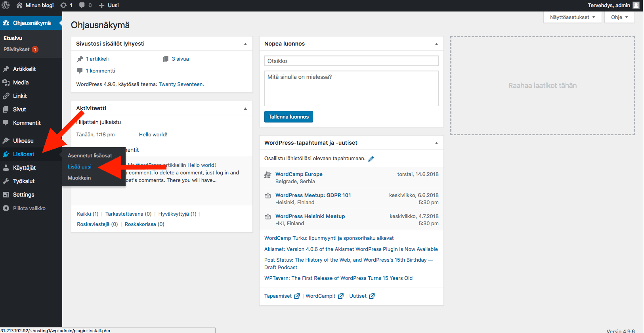Click the Otsikko title field
This screenshot has height=333, width=644.
352,61
